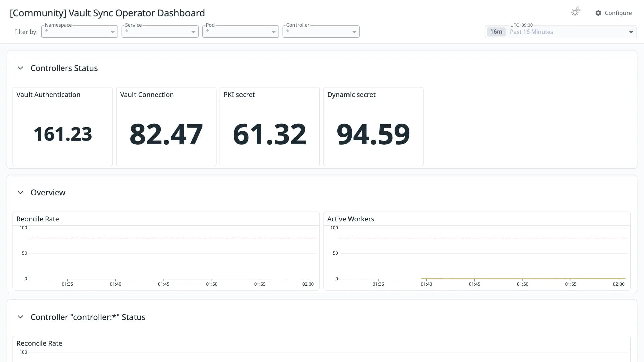Image resolution: width=644 pixels, height=362 pixels.
Task: Click the Vault Connection value 82.47
Action: pyautogui.click(x=166, y=134)
